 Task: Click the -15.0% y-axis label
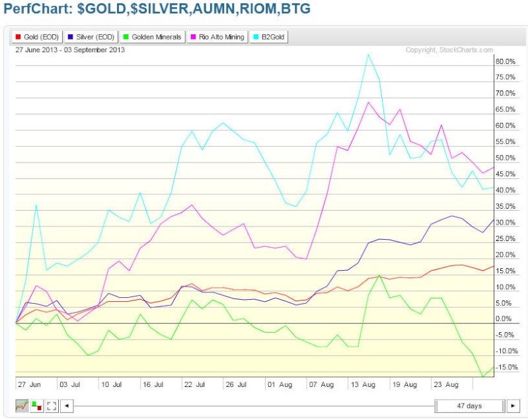506,367
